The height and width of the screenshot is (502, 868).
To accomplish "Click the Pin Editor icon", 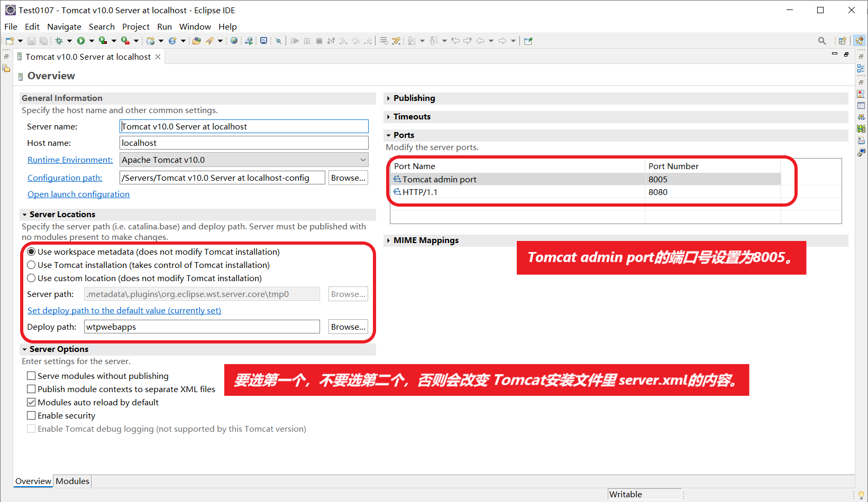I will click(x=528, y=41).
